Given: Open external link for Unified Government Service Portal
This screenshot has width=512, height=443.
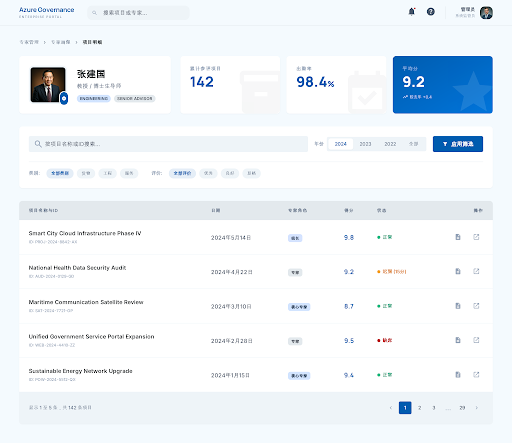Looking at the screenshot, I should click(476, 340).
